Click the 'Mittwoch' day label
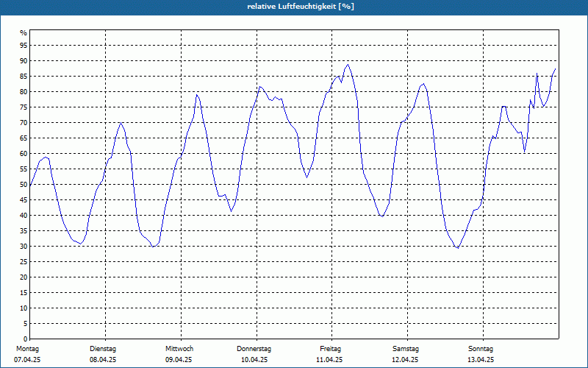The image size is (588, 368). point(179,349)
